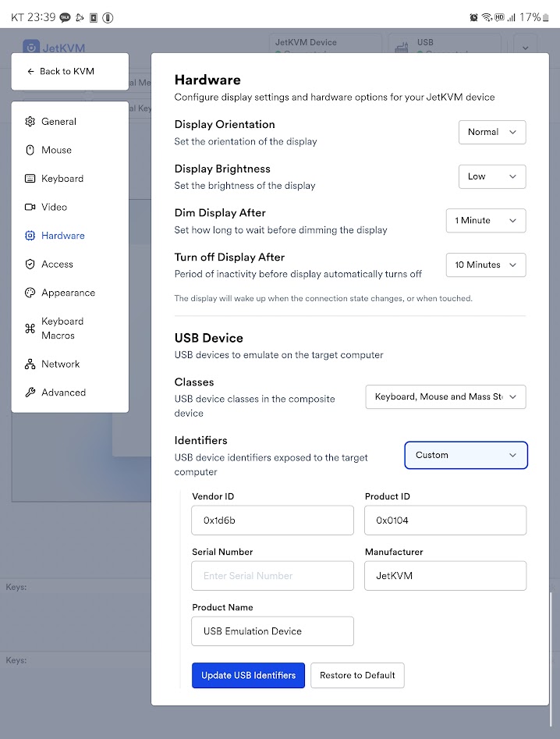This screenshot has width=560, height=739.
Task: Click Restore to Default button
Action: pos(357,675)
